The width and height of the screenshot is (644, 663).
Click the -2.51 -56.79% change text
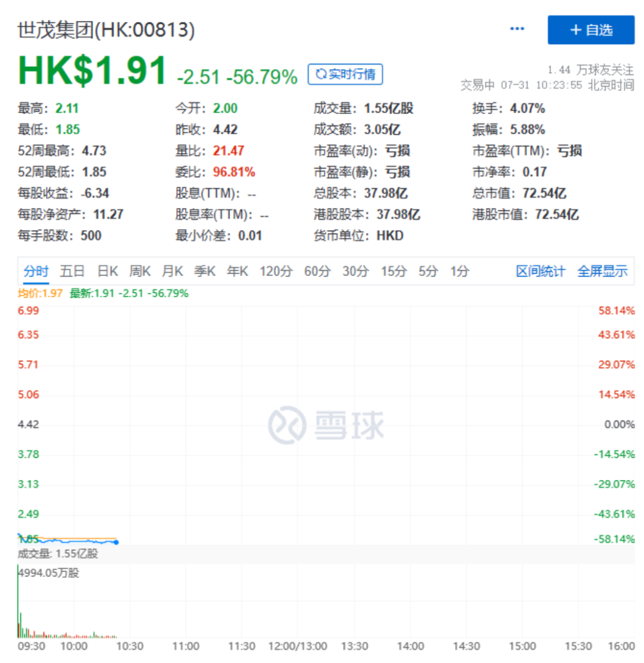[x=237, y=77]
